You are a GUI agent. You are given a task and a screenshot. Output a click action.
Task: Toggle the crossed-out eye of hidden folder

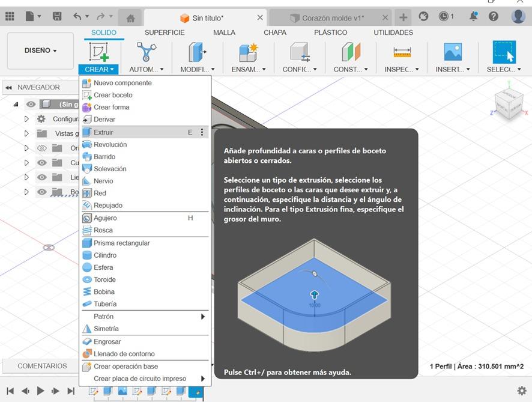pyautogui.click(x=41, y=148)
